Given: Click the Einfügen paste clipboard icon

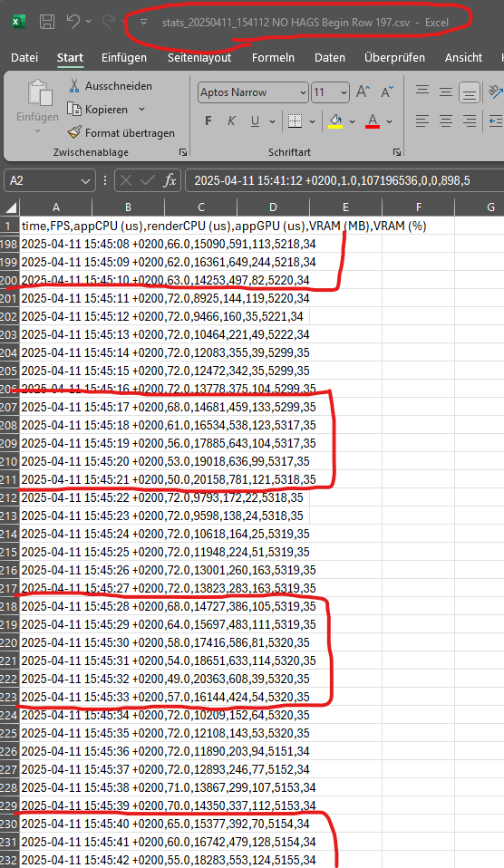Looking at the screenshot, I should pos(40,92).
